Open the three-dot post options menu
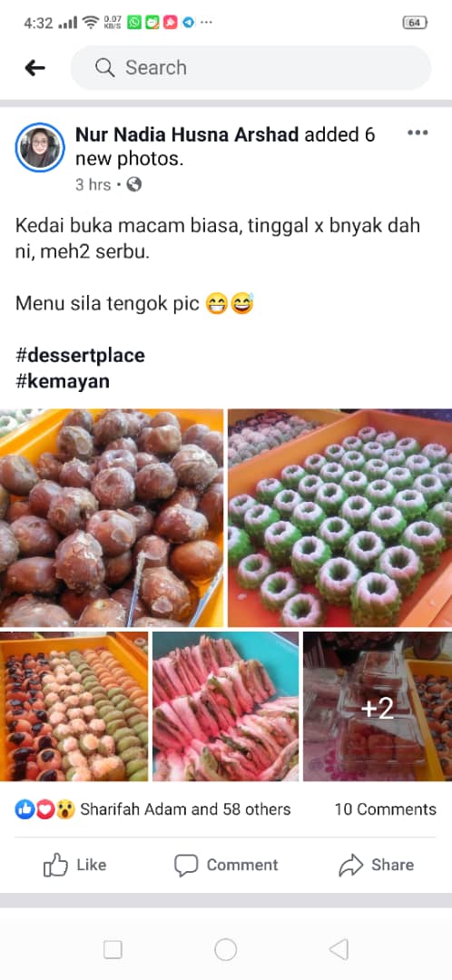 point(418,132)
